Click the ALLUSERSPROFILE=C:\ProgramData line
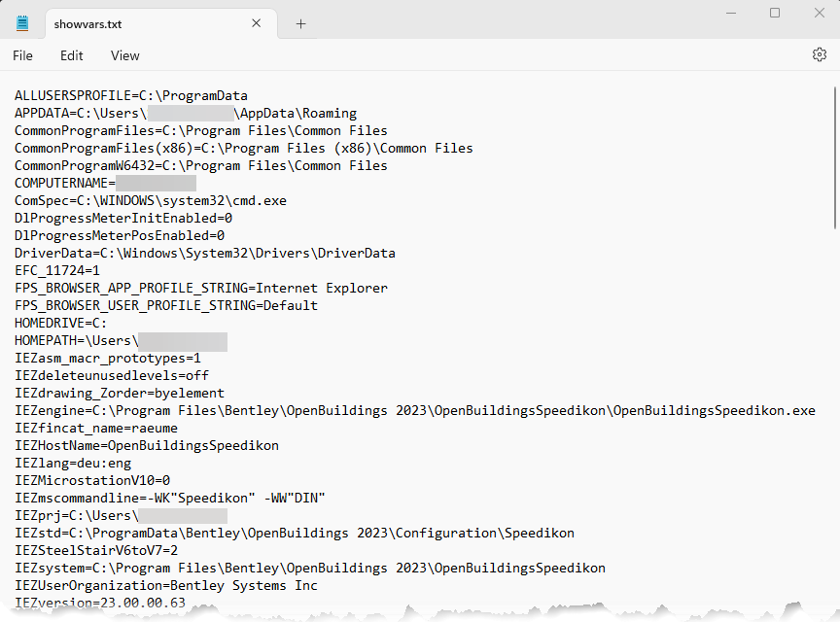 pyautogui.click(x=130, y=96)
